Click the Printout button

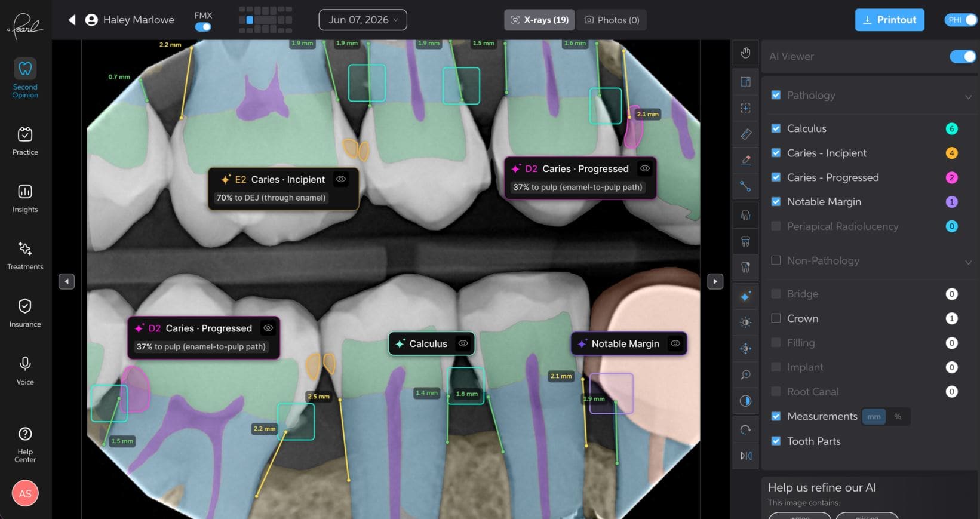point(890,20)
